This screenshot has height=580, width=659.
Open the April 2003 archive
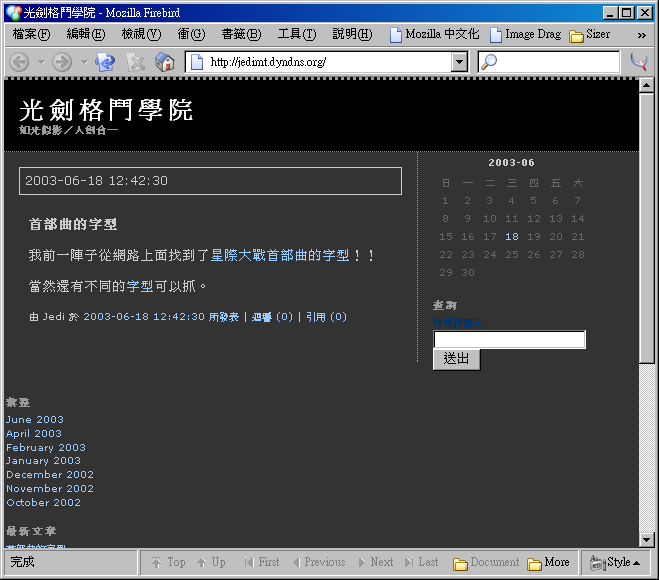pos(34,433)
